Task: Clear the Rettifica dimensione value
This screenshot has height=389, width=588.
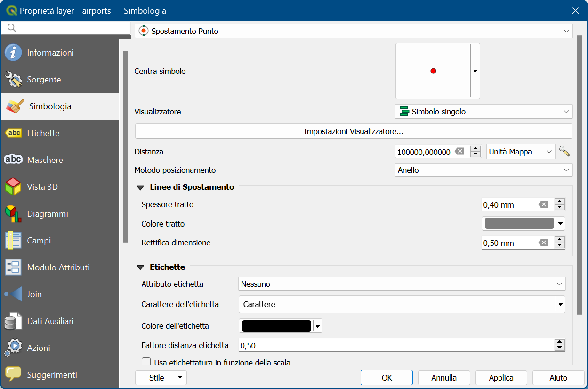Action: pos(543,243)
